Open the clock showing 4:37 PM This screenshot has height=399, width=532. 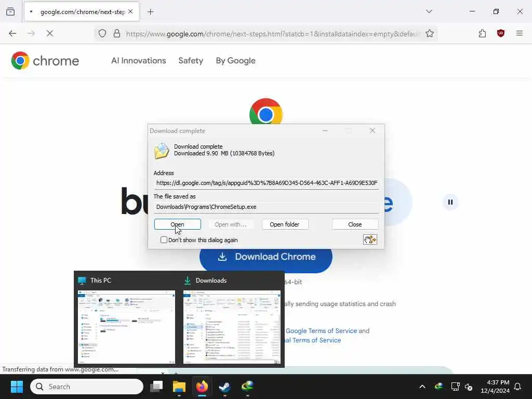click(495, 387)
